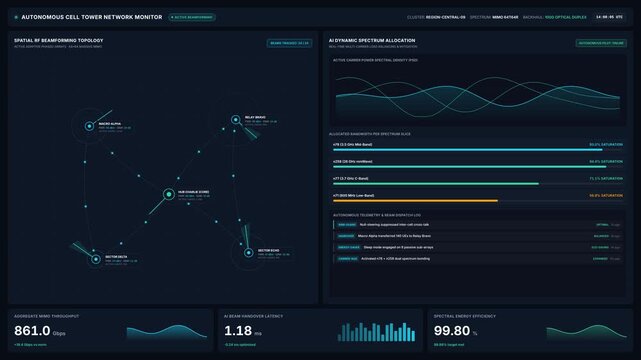
Task: Click the n78 3.5 GHz Mid-Band bar
Action: pos(478,150)
